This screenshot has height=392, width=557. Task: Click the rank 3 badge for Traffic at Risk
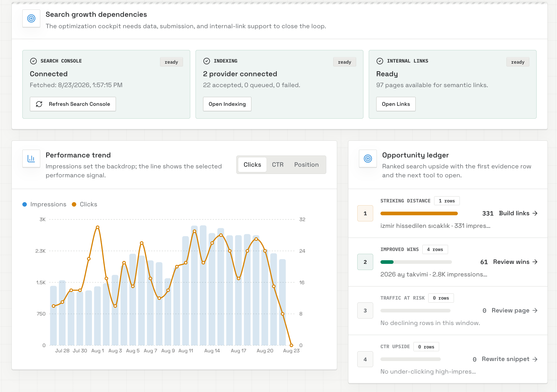(365, 310)
